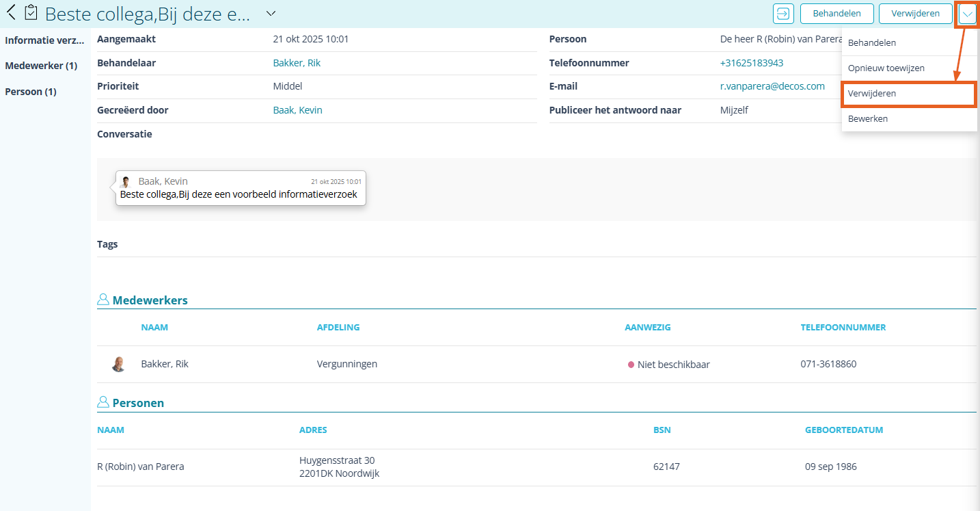The width and height of the screenshot is (980, 511).
Task: Open the Bakker, Rik behandelaar link
Action: [x=297, y=63]
